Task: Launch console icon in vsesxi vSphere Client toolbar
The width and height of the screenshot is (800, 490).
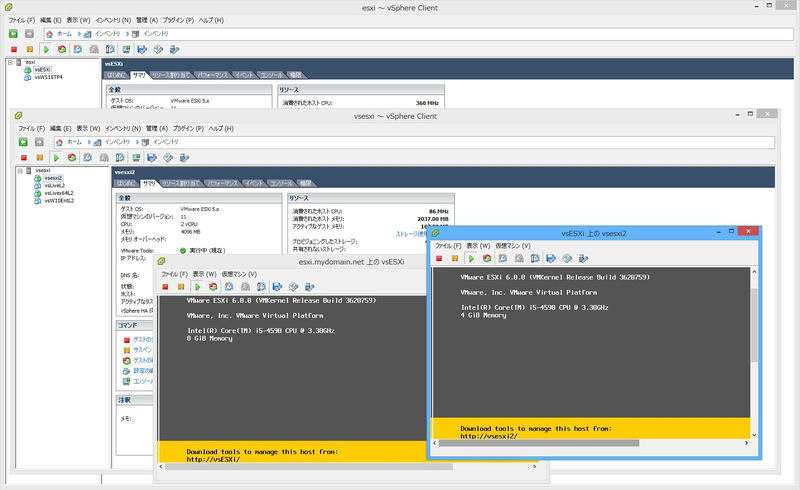Action: [x=136, y=158]
